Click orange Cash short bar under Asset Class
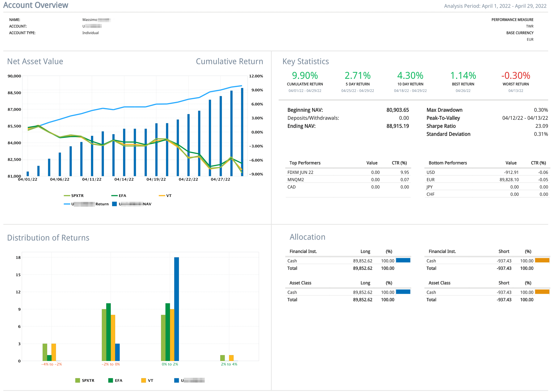 tap(542, 292)
